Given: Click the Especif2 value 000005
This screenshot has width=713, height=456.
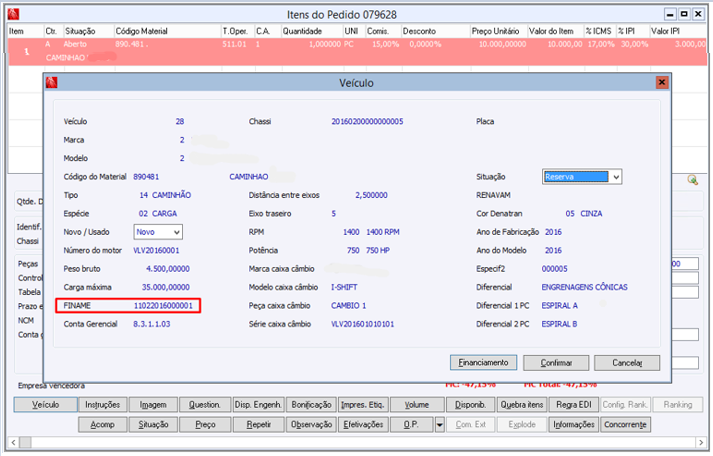Looking at the screenshot, I should (x=554, y=269).
